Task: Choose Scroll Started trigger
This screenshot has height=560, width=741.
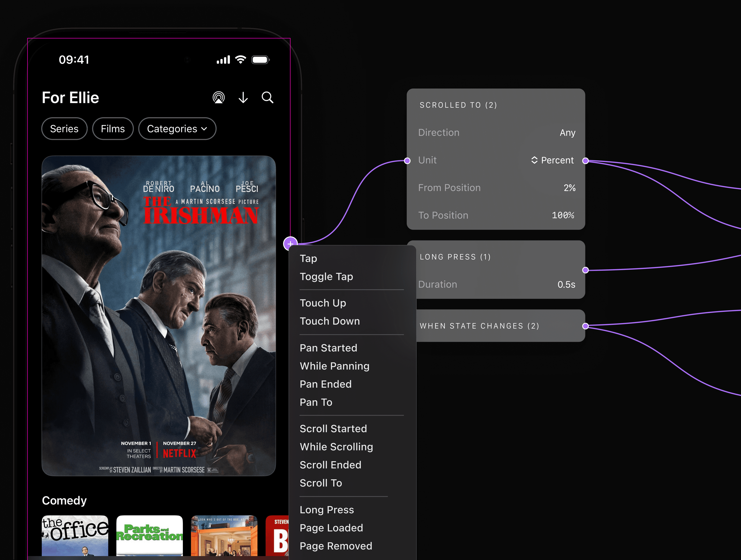Action: (333, 429)
